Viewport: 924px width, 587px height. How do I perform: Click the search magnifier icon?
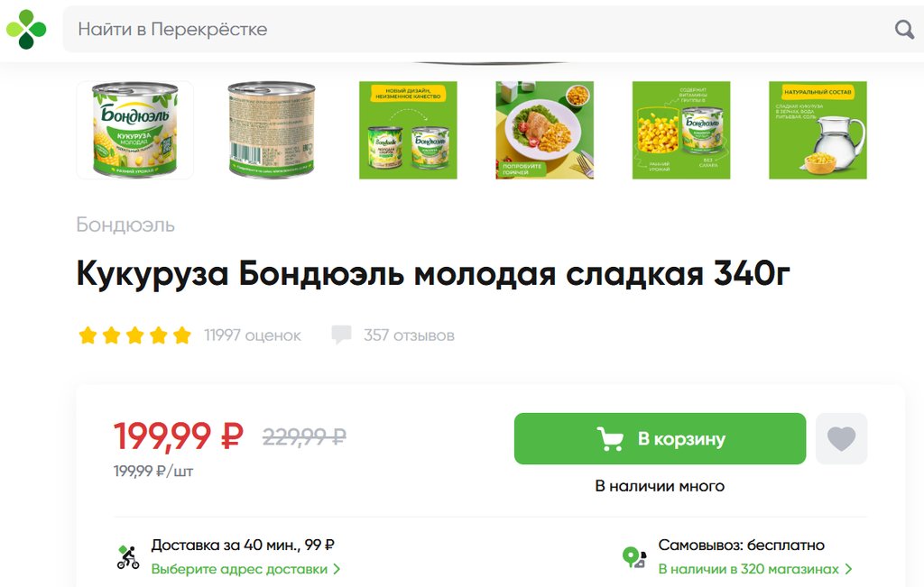point(904,29)
